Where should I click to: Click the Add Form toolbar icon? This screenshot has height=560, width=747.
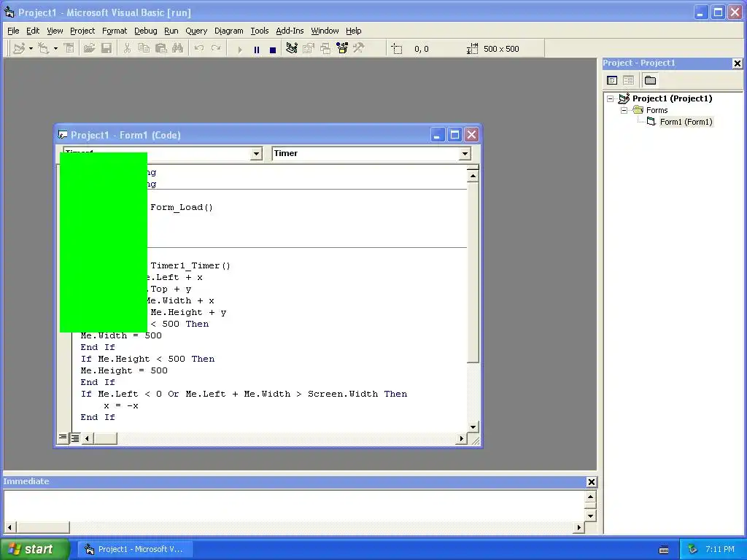[43, 49]
